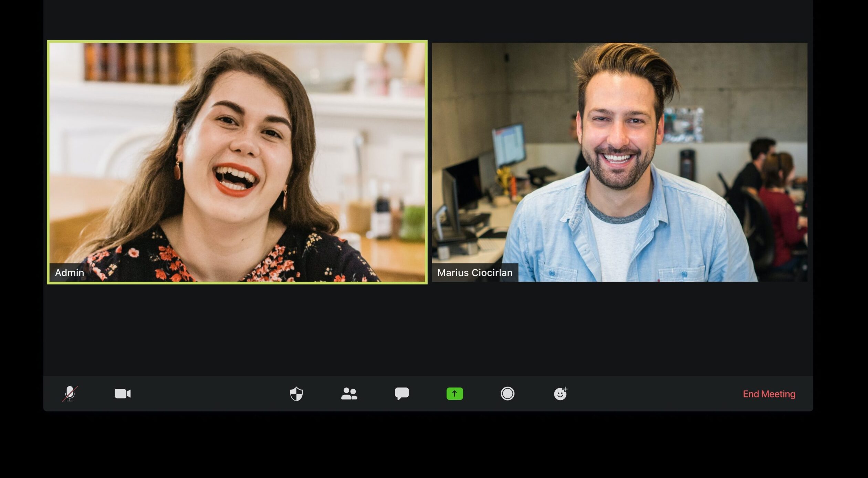Open the Participants panel
The image size is (868, 478).
click(x=349, y=394)
